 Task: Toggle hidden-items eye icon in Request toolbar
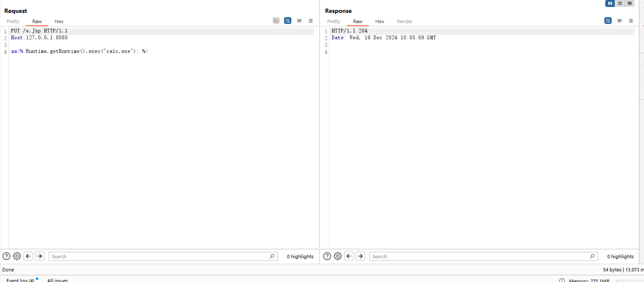point(276,21)
